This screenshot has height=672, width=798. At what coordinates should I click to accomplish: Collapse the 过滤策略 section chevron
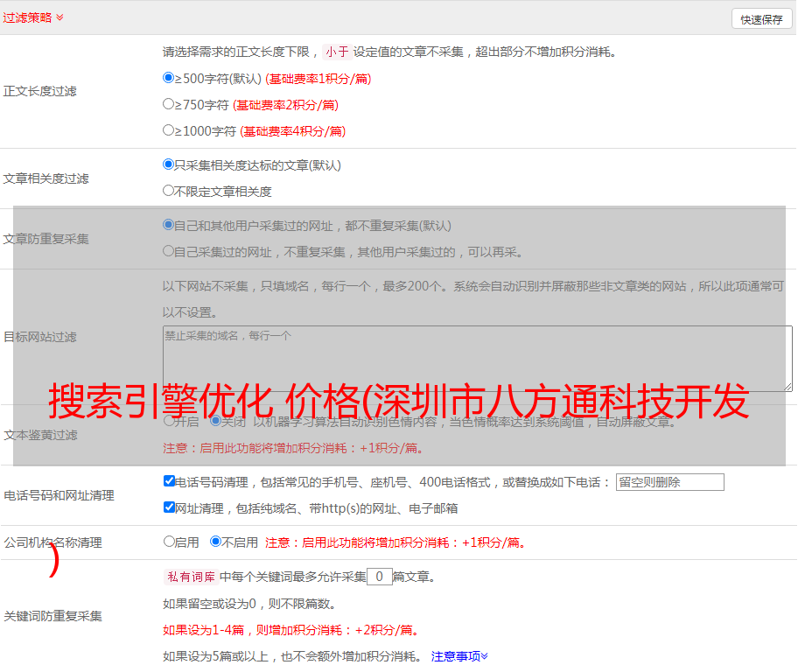tap(59, 17)
